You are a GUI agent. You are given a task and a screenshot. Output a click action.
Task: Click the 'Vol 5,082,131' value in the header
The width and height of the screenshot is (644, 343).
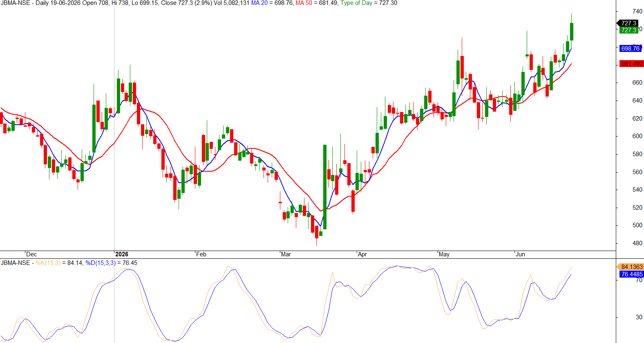pos(231,3)
